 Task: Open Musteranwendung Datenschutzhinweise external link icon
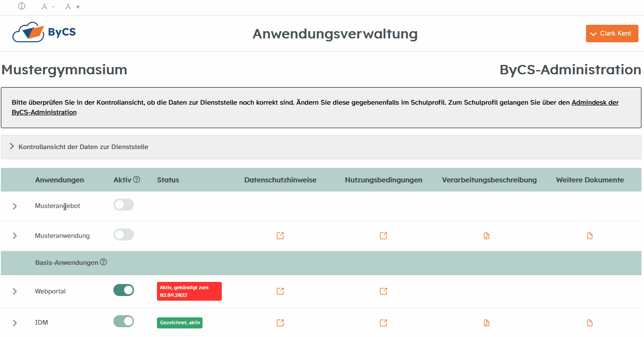(x=280, y=236)
